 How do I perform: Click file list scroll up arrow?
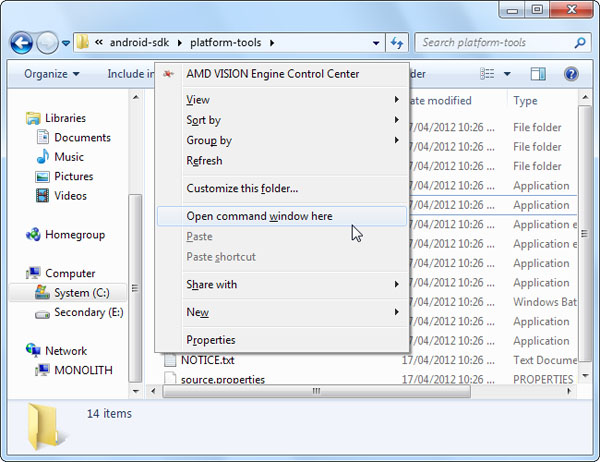[x=585, y=97]
